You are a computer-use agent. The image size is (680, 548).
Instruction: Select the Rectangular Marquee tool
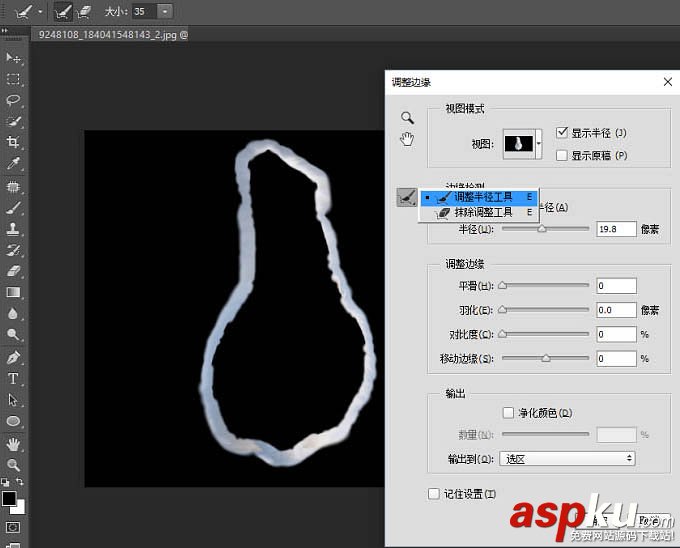point(13,79)
